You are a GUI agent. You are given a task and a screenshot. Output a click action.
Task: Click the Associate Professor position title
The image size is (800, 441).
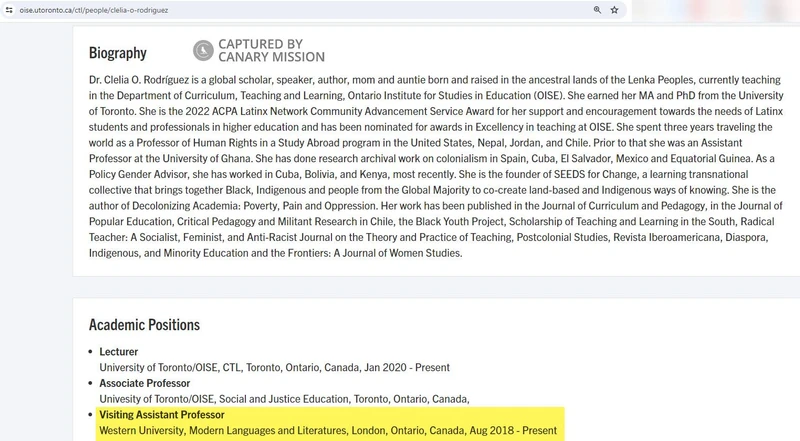point(144,383)
